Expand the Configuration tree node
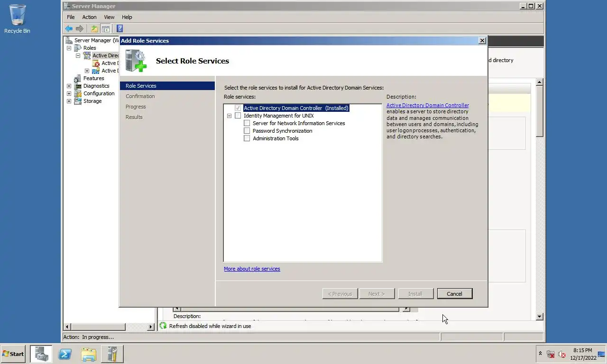The image size is (607, 364). pyautogui.click(x=69, y=93)
